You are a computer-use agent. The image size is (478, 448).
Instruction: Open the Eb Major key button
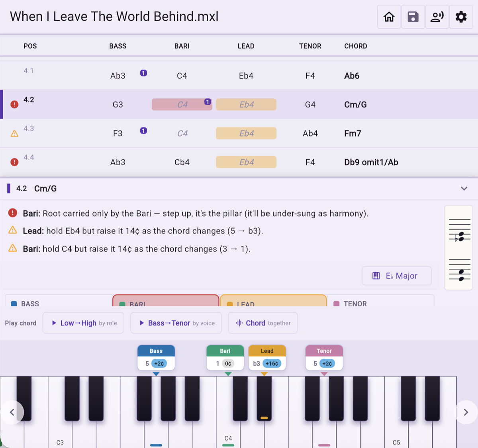pos(397,276)
